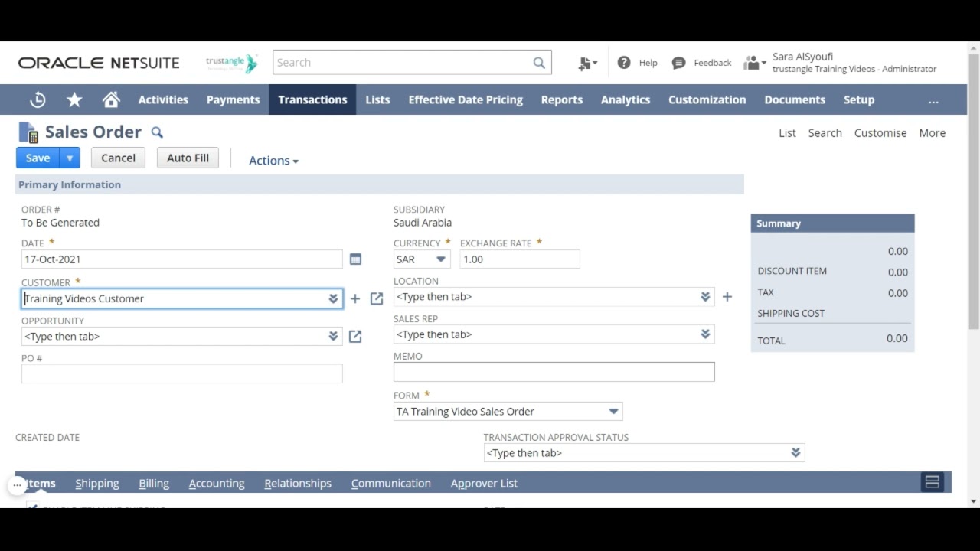Switch to the Accounting subtab
The image size is (980, 551).
[x=217, y=484]
